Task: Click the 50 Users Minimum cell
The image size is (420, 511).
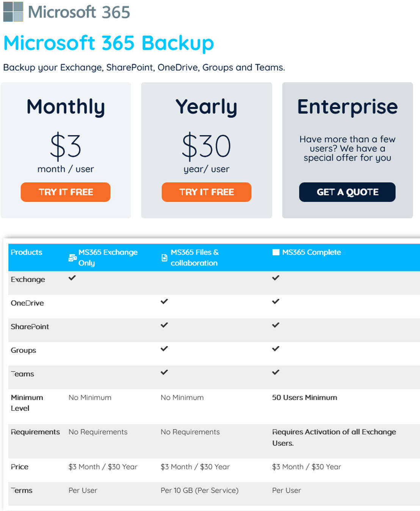Action: (304, 398)
